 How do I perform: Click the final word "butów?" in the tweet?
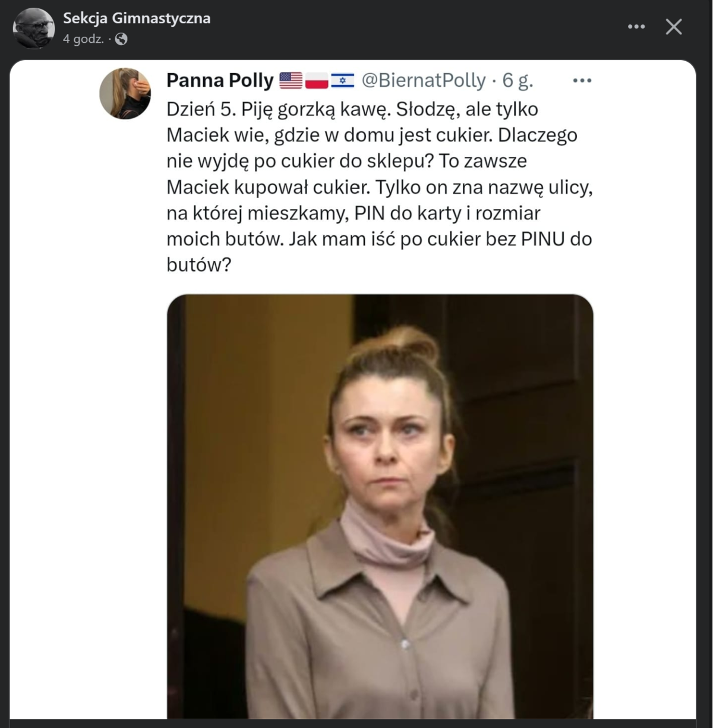198,264
